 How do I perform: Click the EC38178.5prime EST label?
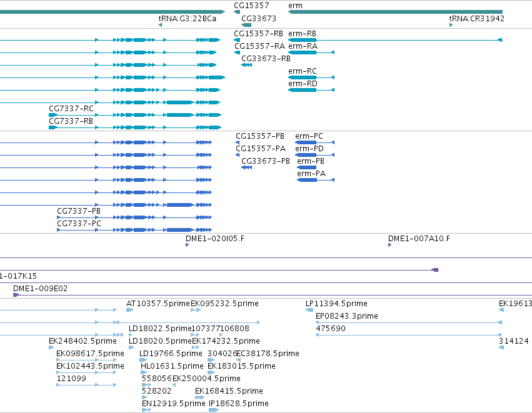pos(268,354)
